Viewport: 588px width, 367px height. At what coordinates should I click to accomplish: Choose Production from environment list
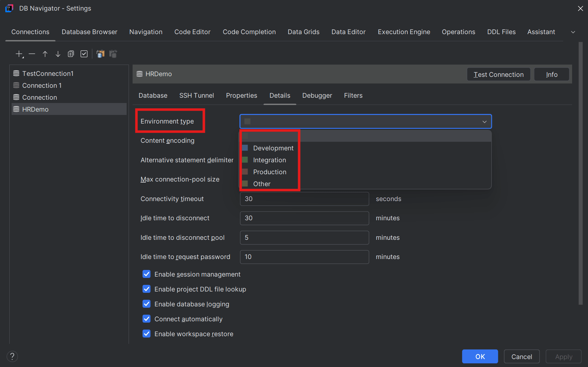366,172
